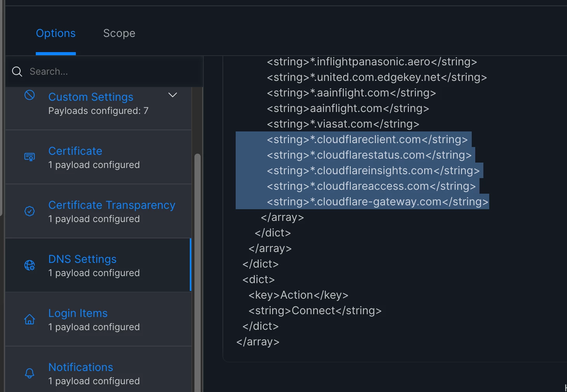Click the <key>Action</key> line
567x392 pixels.
(x=298, y=295)
